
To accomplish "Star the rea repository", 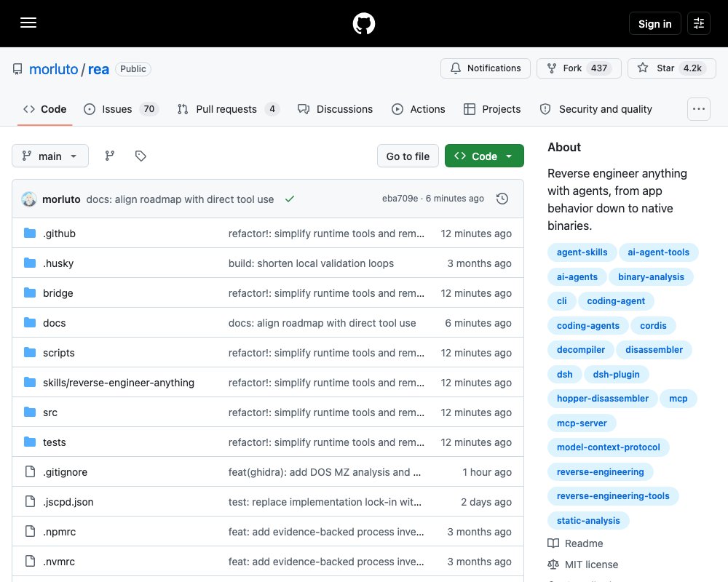I will (671, 68).
